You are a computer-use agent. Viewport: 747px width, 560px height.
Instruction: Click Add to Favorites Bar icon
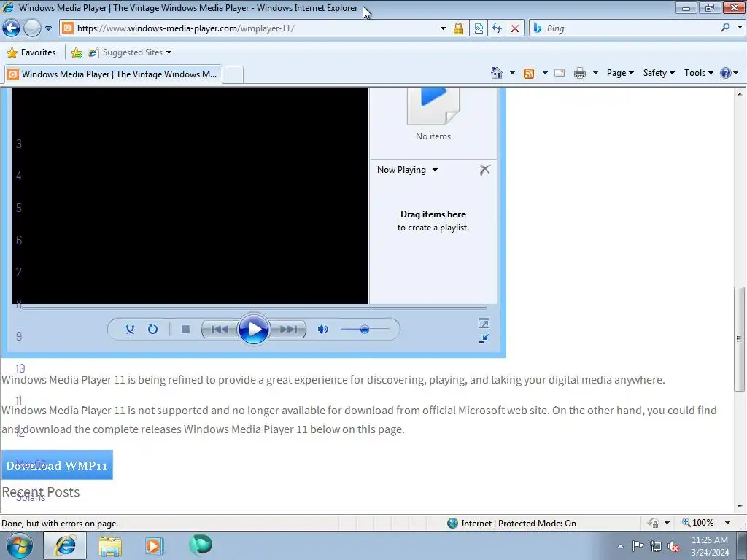point(76,52)
